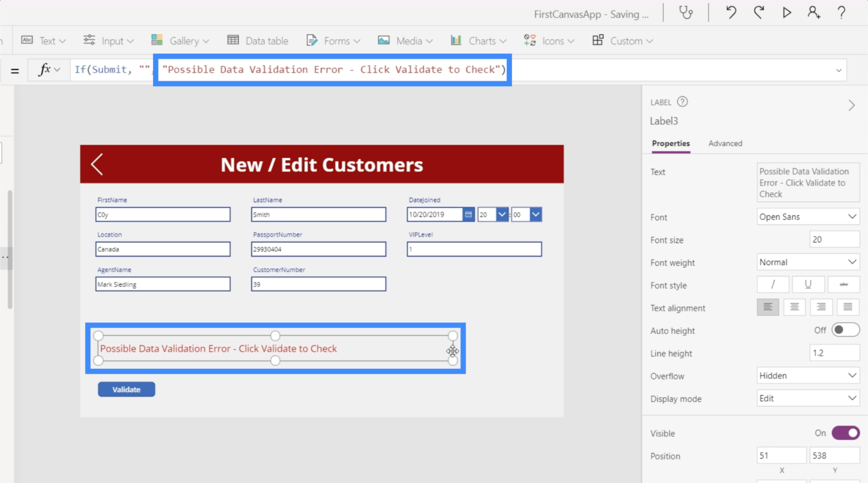The height and width of the screenshot is (483, 868).
Task: Toggle the Auto height switch
Action: click(845, 330)
